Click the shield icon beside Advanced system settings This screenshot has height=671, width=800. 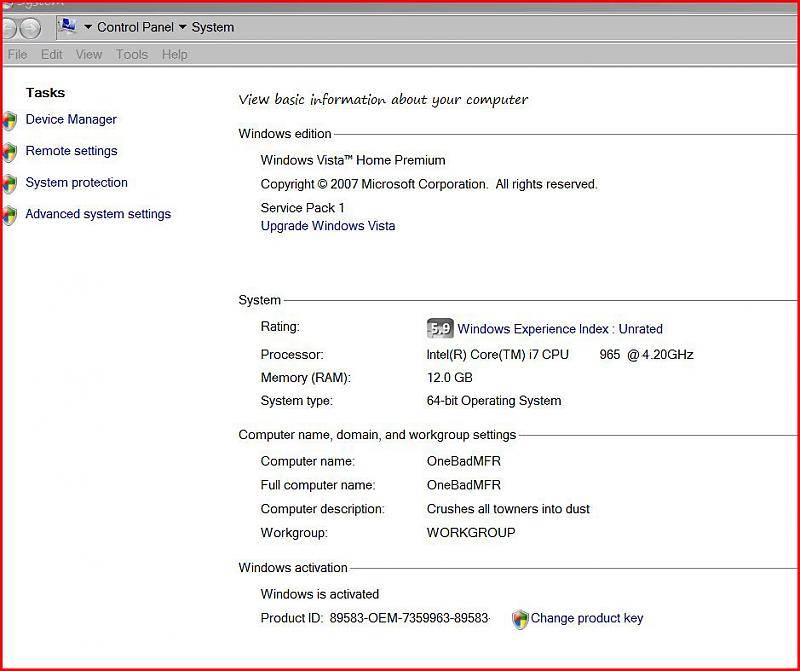(x=9, y=215)
